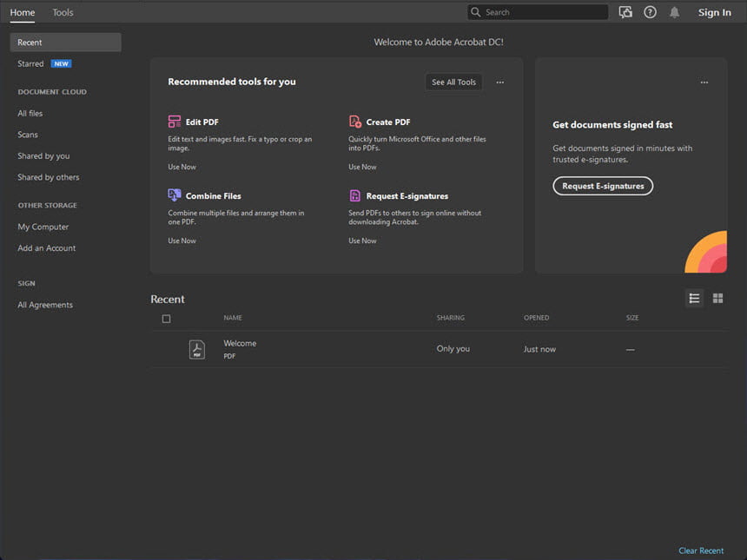Open the Help question mark icon
747x560 pixels.
[650, 12]
